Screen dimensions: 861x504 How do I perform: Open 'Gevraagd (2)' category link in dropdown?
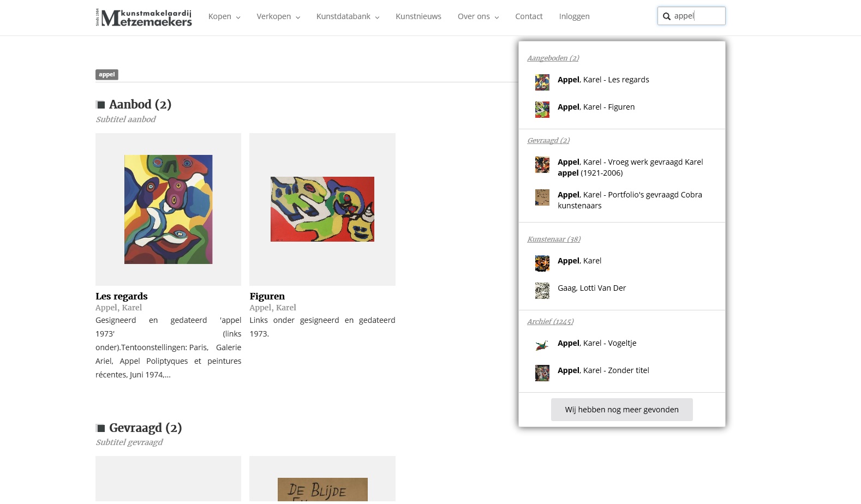548,140
